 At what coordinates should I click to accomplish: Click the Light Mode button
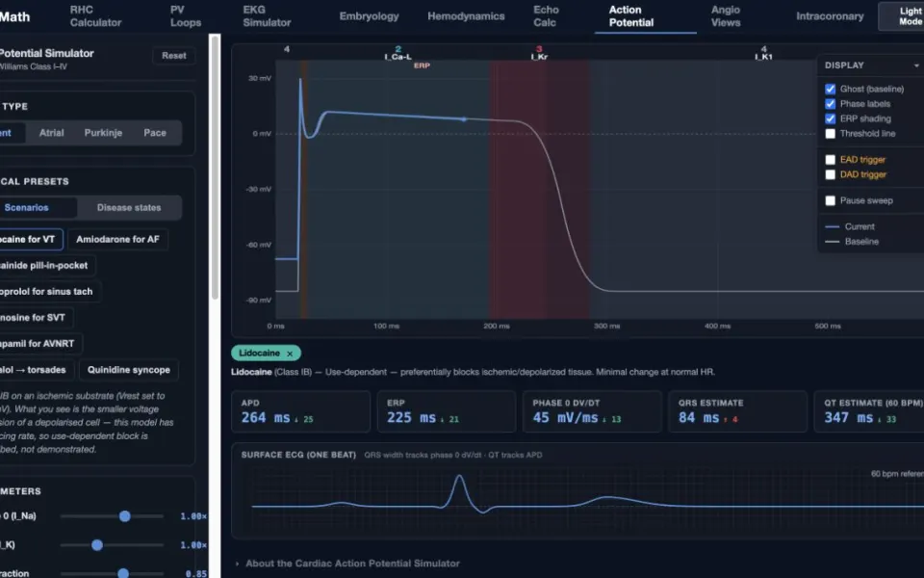(901, 16)
